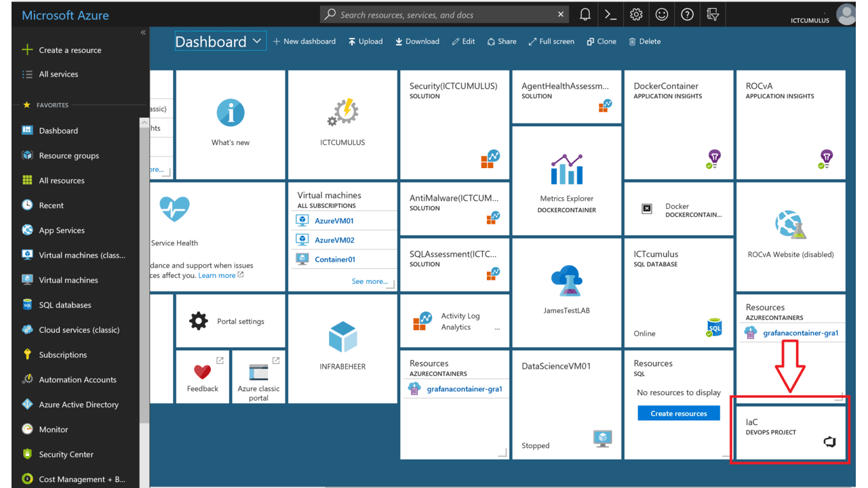868x488 pixels.
Task: Open ICTcumulus SQL database tile
Action: [x=679, y=293]
